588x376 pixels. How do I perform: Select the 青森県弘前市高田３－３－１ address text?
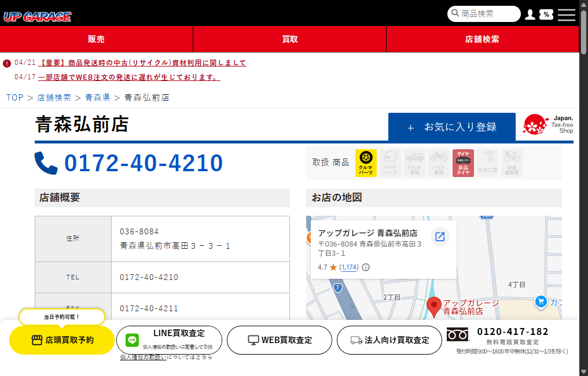tap(175, 246)
